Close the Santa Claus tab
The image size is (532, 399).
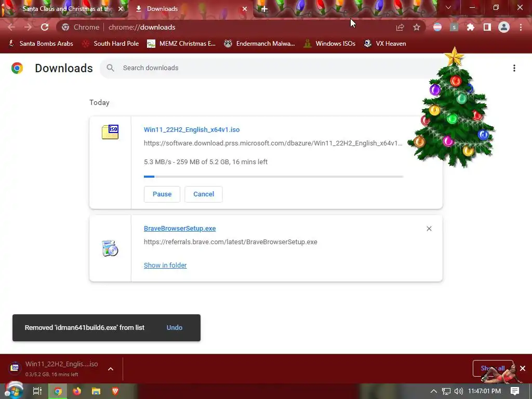(x=121, y=9)
